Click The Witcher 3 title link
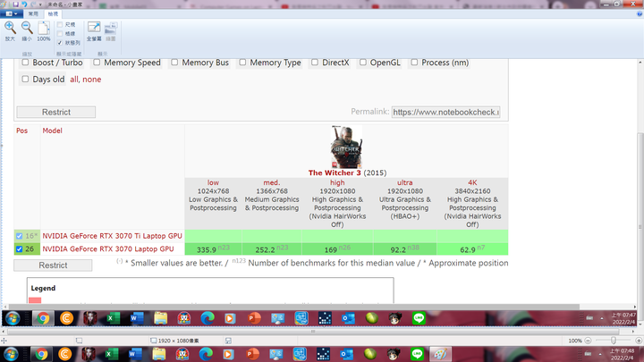The height and width of the screenshot is (362, 644). pyautogui.click(x=335, y=173)
